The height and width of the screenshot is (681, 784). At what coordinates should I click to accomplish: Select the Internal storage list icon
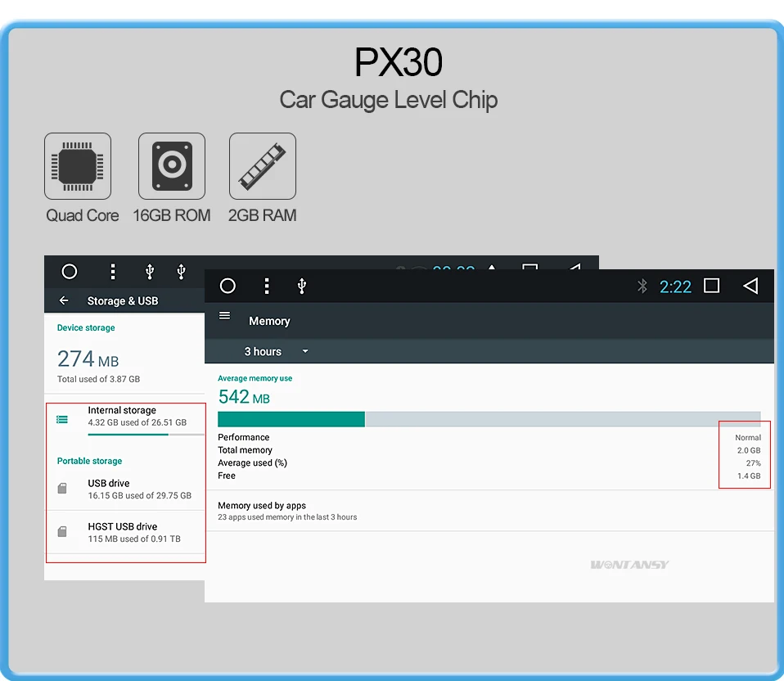coord(61,419)
